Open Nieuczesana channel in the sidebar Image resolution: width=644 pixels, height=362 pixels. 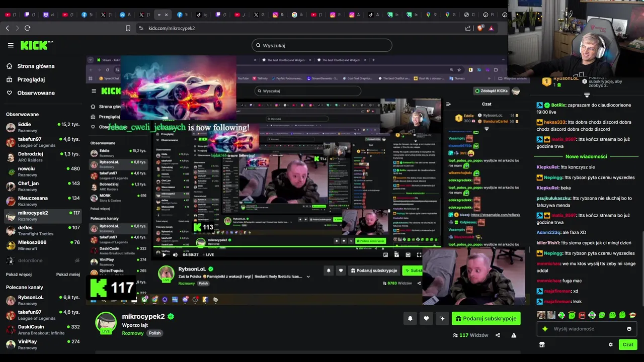pyautogui.click(x=43, y=201)
